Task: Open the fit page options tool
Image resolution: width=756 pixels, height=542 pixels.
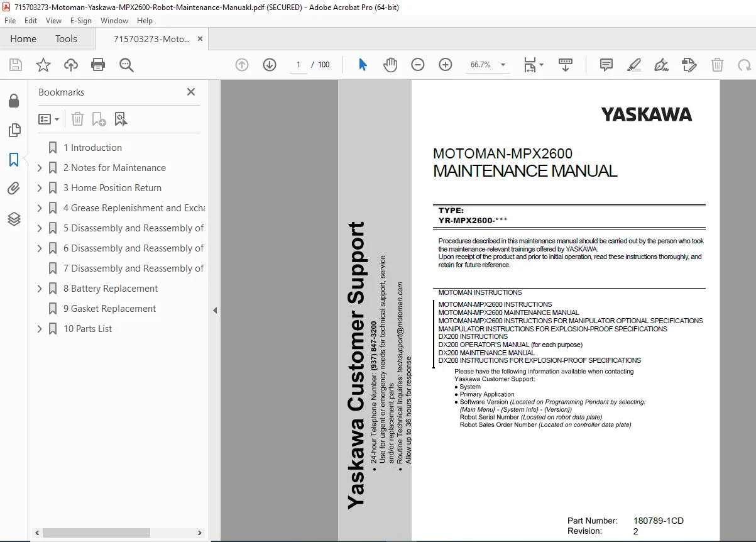Action: (x=534, y=65)
